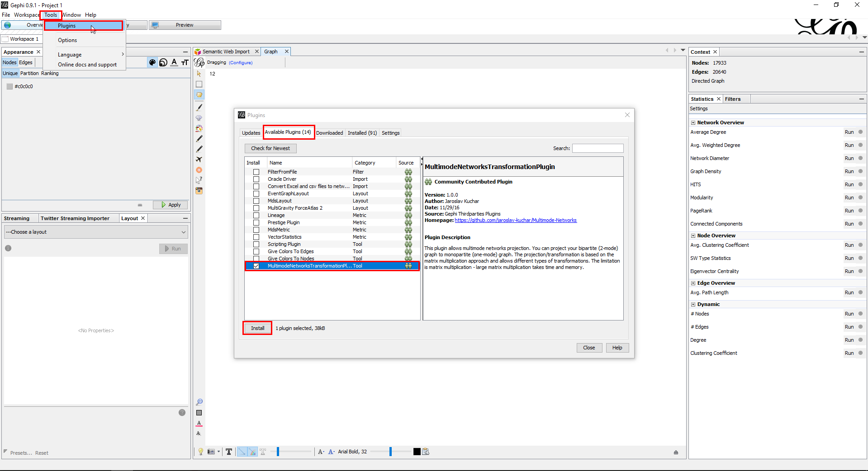Select the edit cursor with question mark tool
This screenshot has height=471, width=868.
coord(199,180)
